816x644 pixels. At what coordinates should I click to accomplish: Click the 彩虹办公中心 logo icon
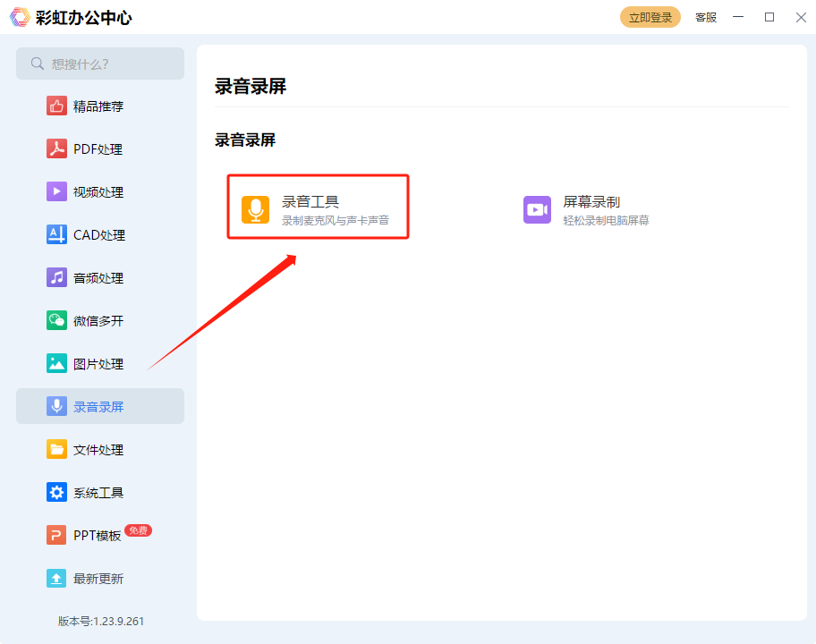pyautogui.click(x=20, y=17)
